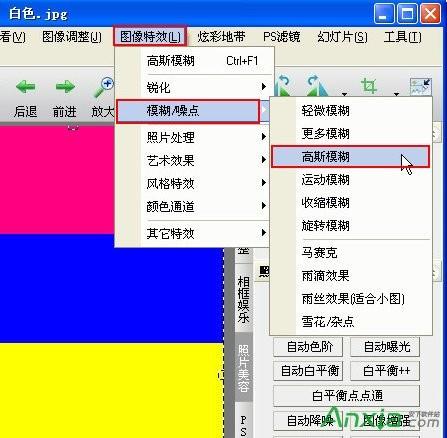This screenshot has width=447, height=438.
Task: Click the Zoom In magnifier icon
Action: [x=103, y=87]
